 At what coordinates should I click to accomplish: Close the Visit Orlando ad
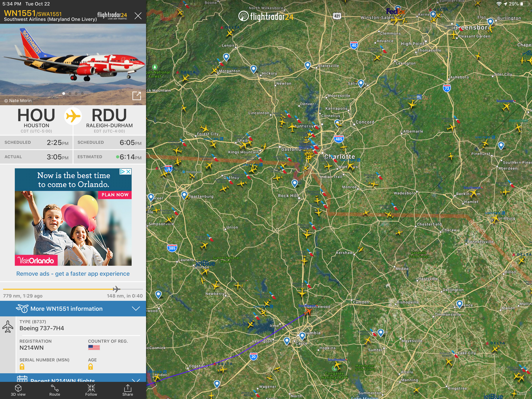pyautogui.click(x=129, y=171)
